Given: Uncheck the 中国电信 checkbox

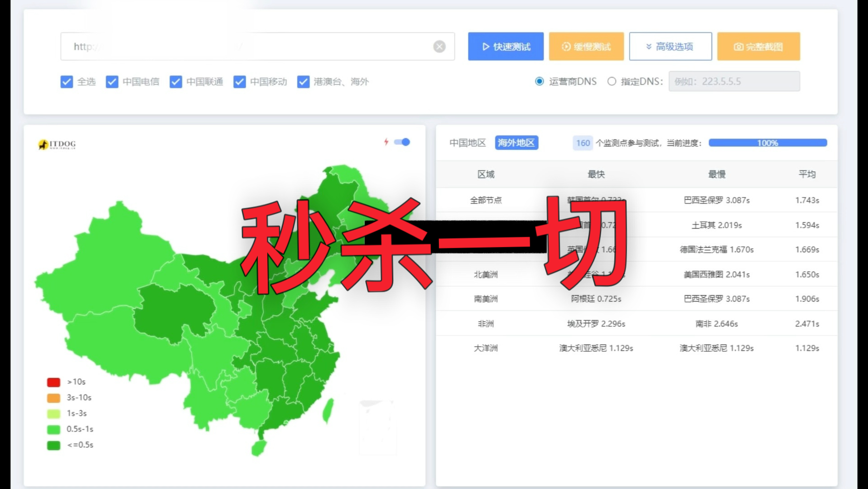Looking at the screenshot, I should 112,81.
